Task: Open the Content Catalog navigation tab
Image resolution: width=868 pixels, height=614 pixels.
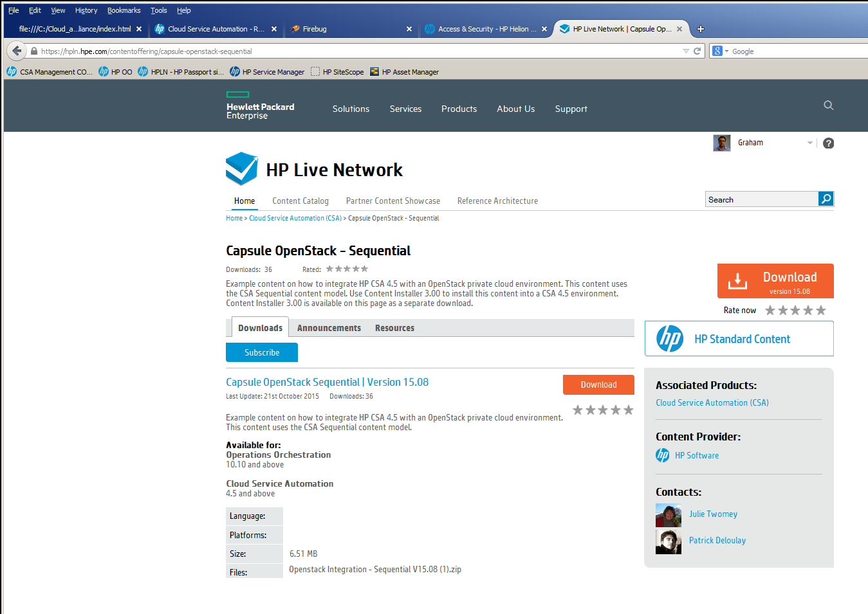Action: tap(300, 201)
